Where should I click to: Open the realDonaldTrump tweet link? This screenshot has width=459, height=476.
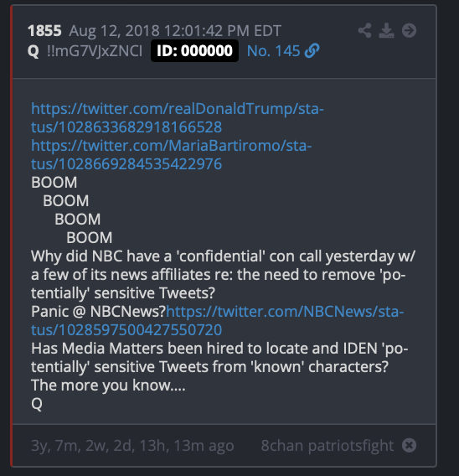[178, 118]
